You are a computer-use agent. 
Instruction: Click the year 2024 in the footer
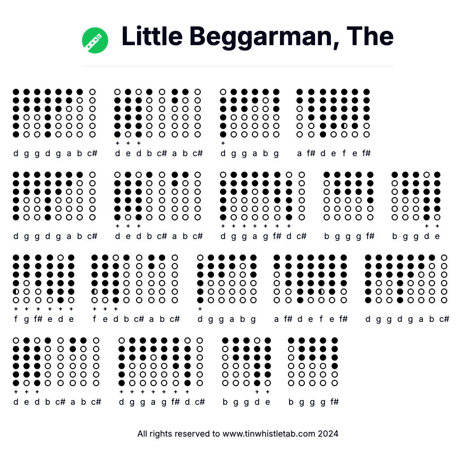coord(328,433)
